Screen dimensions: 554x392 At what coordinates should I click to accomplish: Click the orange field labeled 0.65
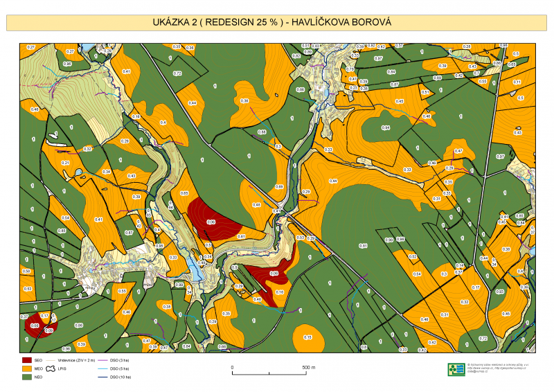185,193
